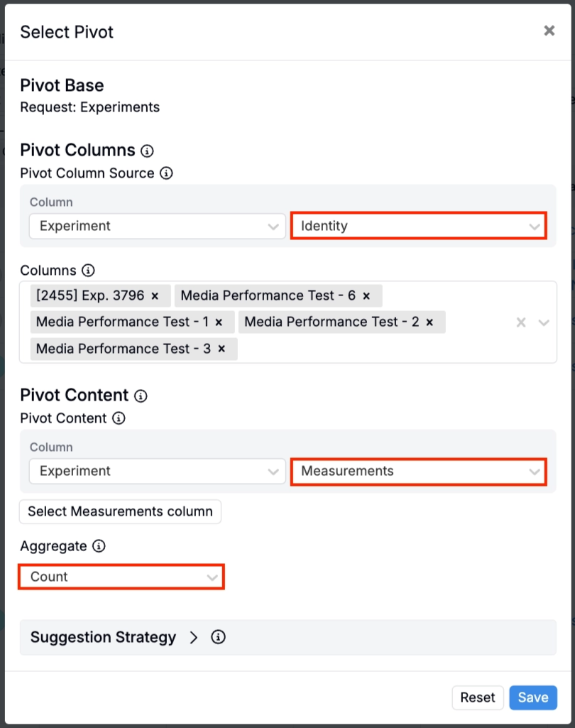This screenshot has height=728, width=575.
Task: Expand the Suggestion Strategy section
Action: [x=193, y=637]
